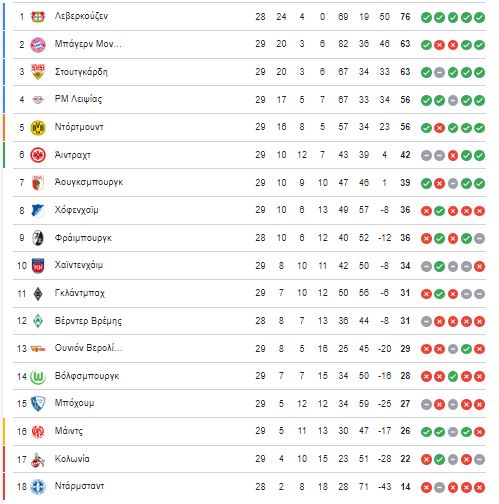Click the Mainz red club logo
Viewport: 499px width, 504px height.
click(38, 432)
